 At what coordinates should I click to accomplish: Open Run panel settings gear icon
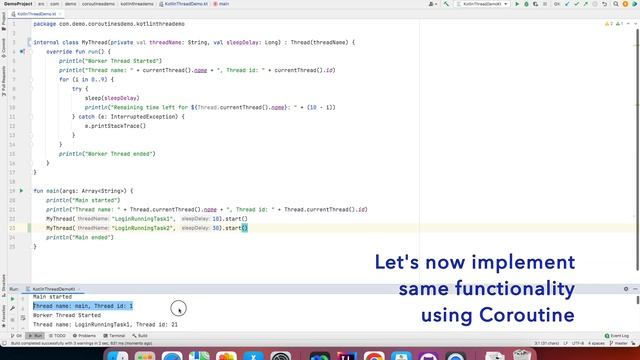pyautogui.click(x=626, y=289)
